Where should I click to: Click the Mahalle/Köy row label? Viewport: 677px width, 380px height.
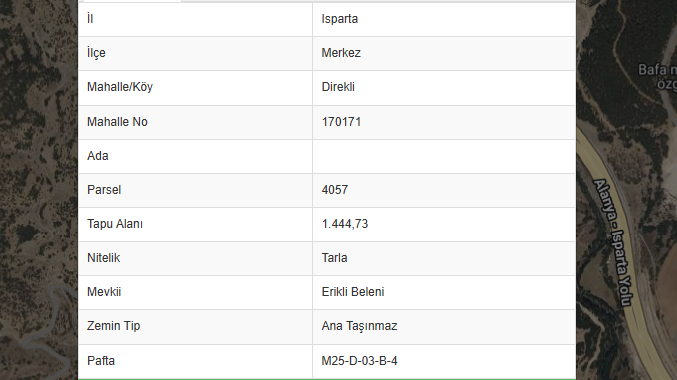[120, 87]
